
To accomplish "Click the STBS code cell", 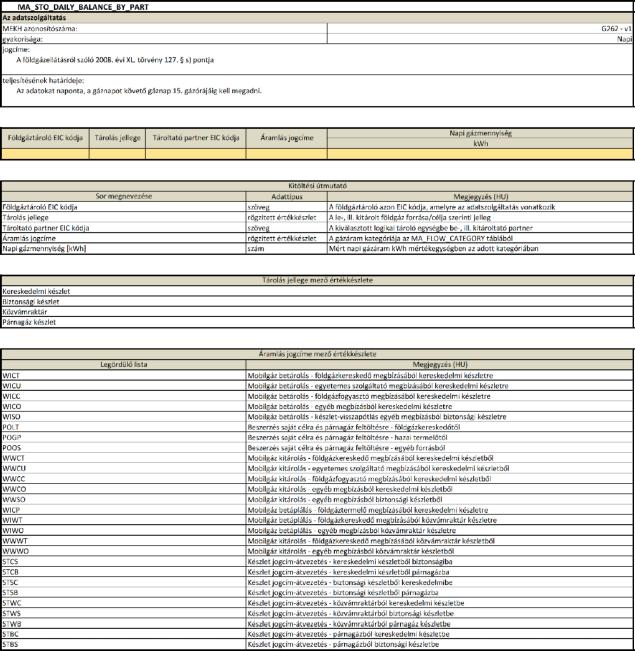I will pyautogui.click(x=13, y=645).
